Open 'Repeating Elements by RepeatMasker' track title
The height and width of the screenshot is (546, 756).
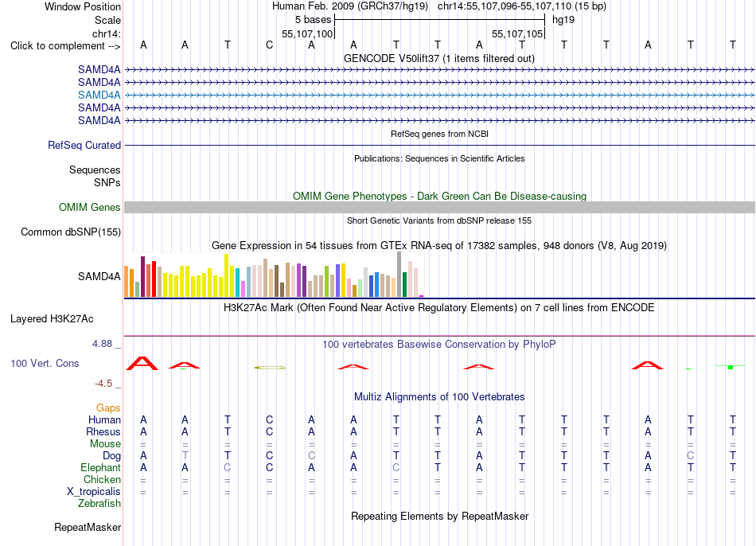click(x=439, y=516)
